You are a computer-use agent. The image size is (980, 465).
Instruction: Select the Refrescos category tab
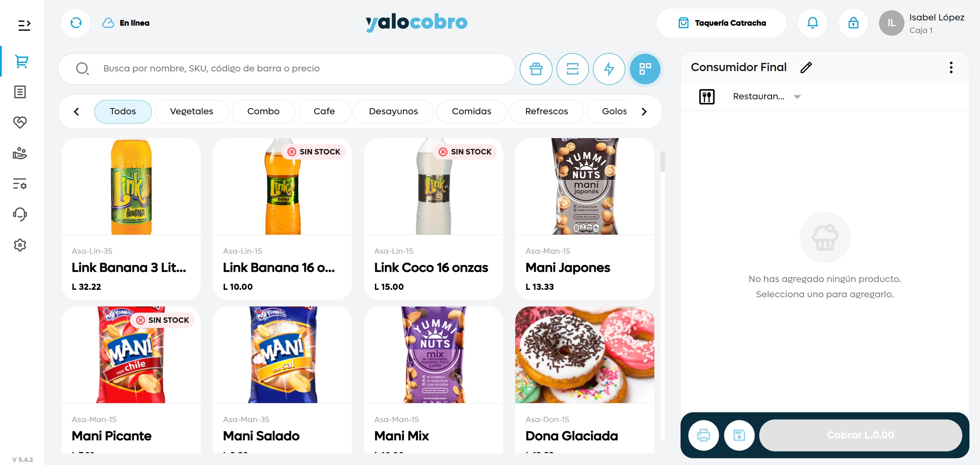point(546,111)
